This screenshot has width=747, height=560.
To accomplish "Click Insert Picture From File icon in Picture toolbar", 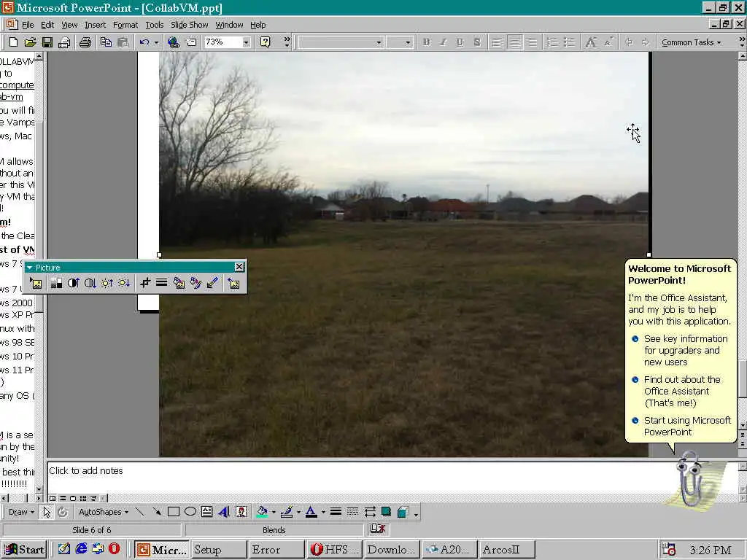I will [36, 284].
